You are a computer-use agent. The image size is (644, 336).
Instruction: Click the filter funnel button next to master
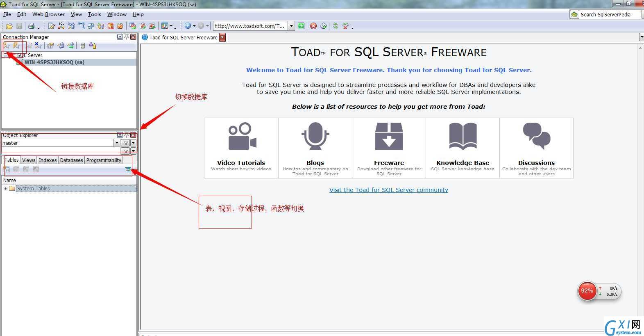pyautogui.click(x=126, y=143)
